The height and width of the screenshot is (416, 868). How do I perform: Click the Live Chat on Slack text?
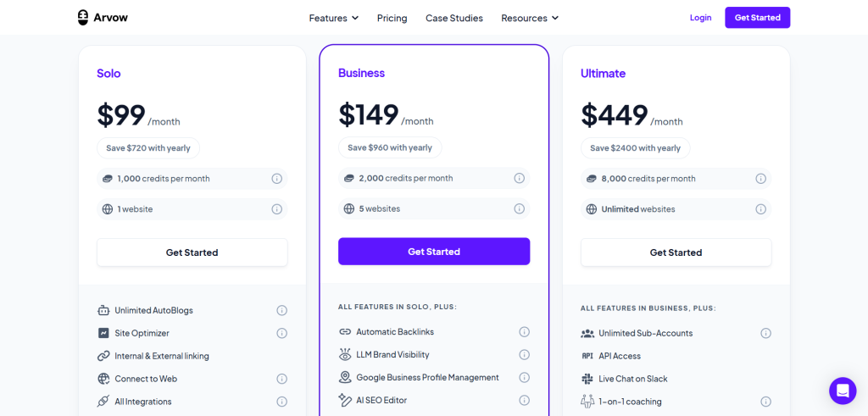[632, 379]
